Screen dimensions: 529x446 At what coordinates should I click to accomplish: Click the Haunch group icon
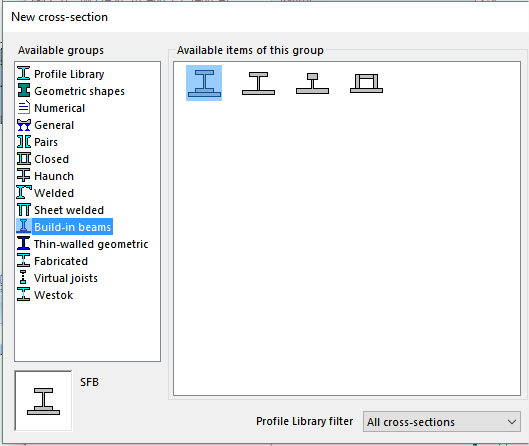pyautogui.click(x=24, y=175)
